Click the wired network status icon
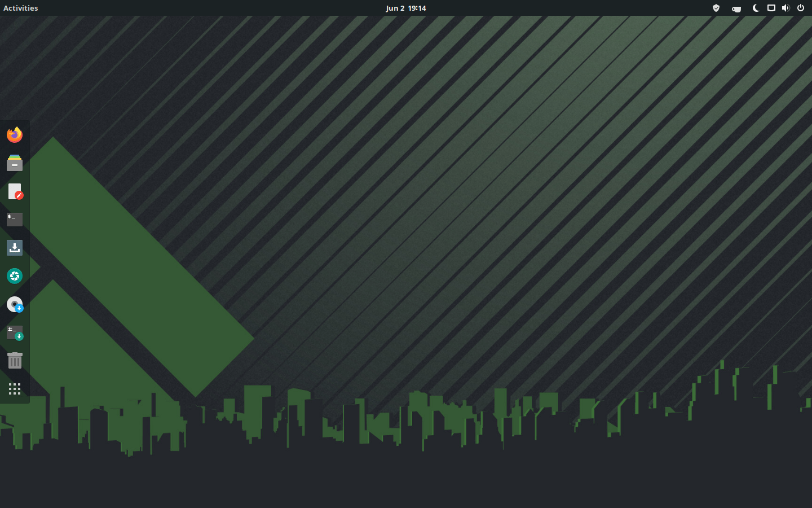 771,8
